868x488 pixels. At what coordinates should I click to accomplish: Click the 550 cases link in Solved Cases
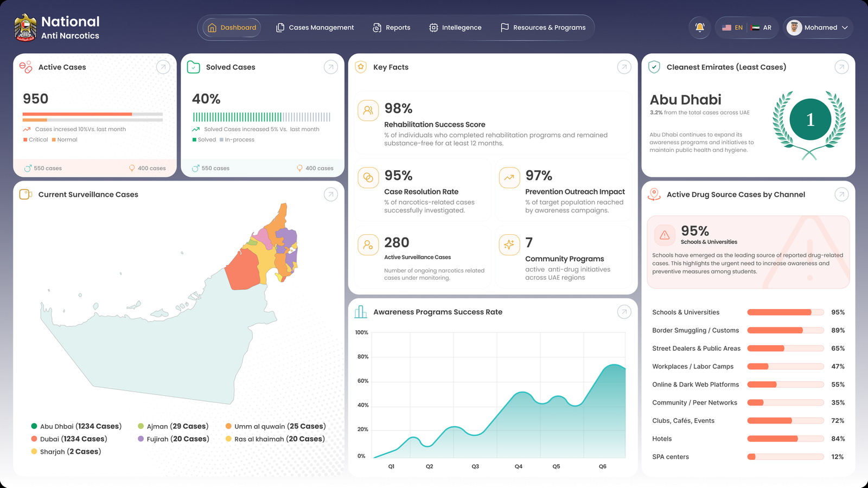210,168
